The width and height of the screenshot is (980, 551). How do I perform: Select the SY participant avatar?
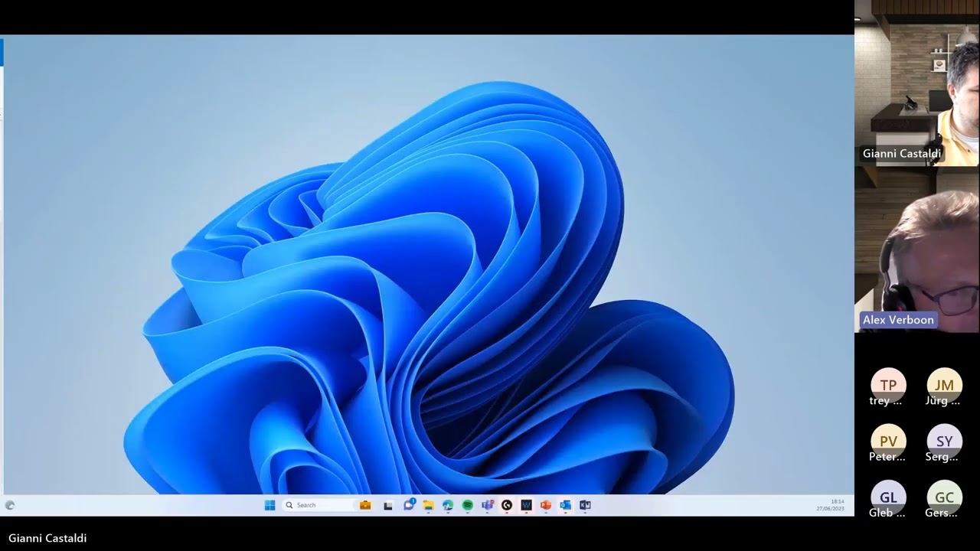point(945,441)
